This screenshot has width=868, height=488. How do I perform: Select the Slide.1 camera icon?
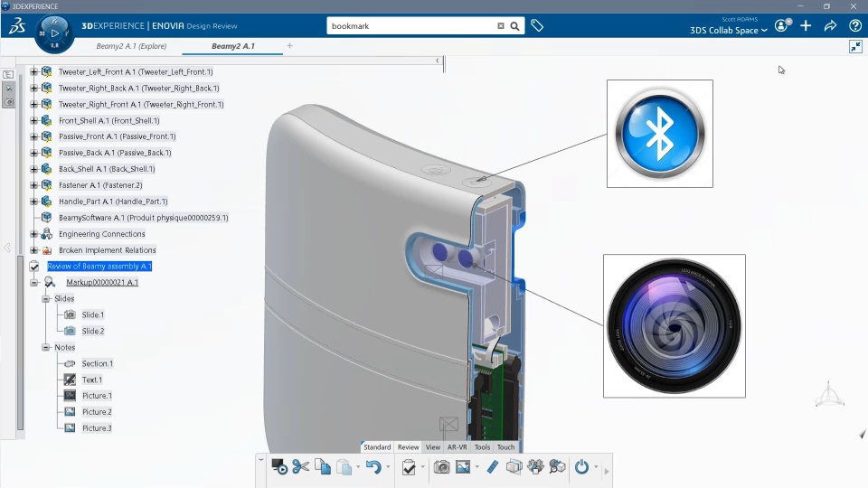click(70, 314)
